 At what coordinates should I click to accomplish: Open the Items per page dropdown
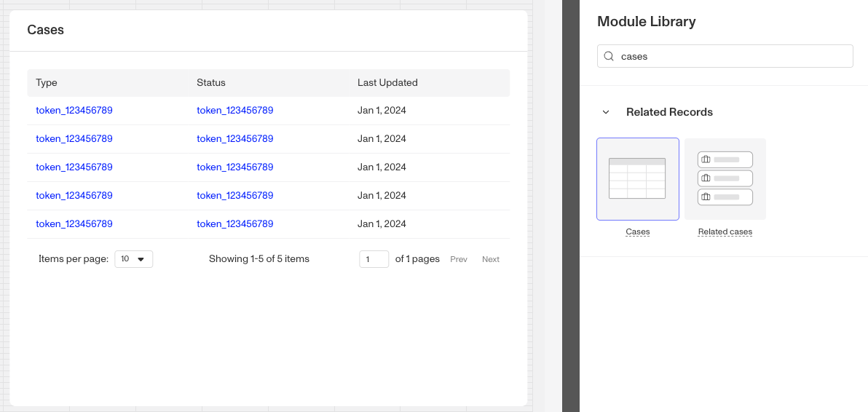(x=134, y=259)
